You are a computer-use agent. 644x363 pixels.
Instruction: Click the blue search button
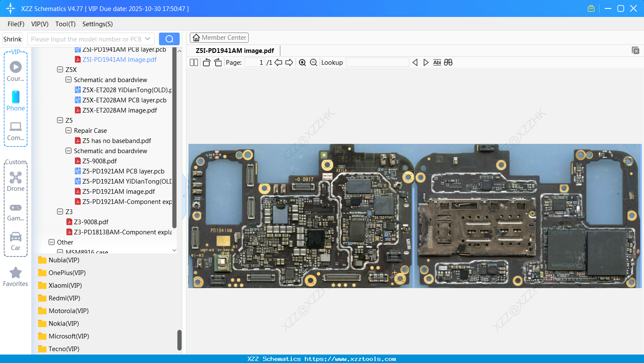pos(169,39)
